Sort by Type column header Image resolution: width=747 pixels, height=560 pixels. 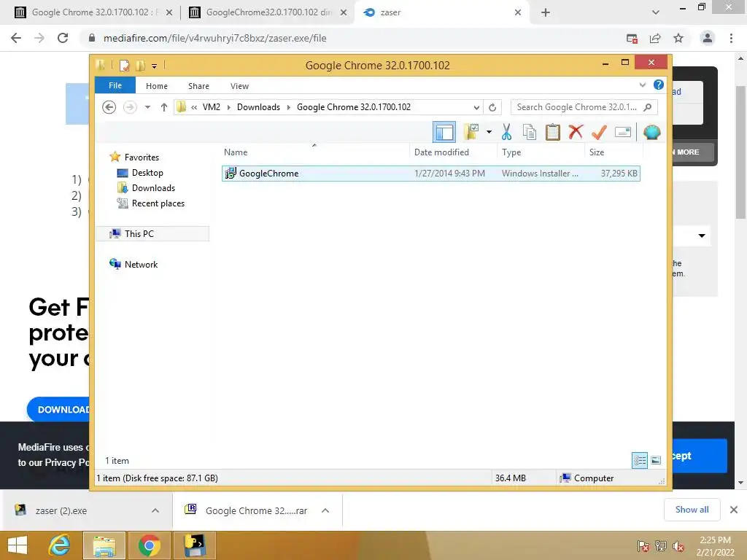[x=541, y=152]
